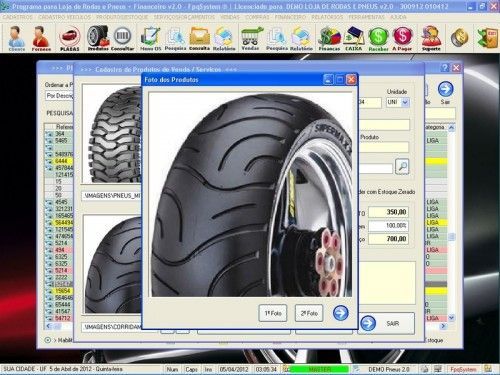
Task: Start a Novo OS from toolbar
Action: pyautogui.click(x=151, y=38)
